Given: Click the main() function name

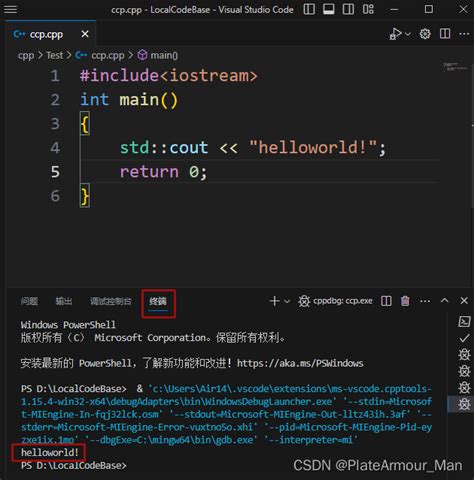Looking at the screenshot, I should pos(139,100).
